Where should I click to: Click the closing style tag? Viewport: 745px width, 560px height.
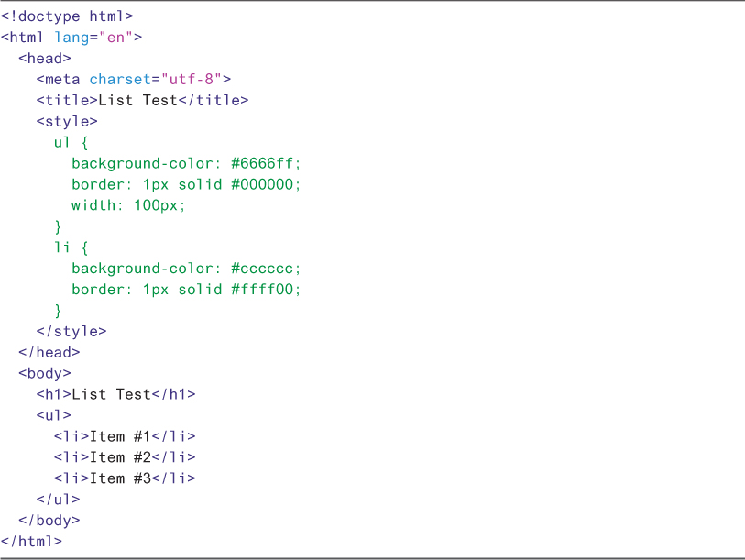(71, 331)
